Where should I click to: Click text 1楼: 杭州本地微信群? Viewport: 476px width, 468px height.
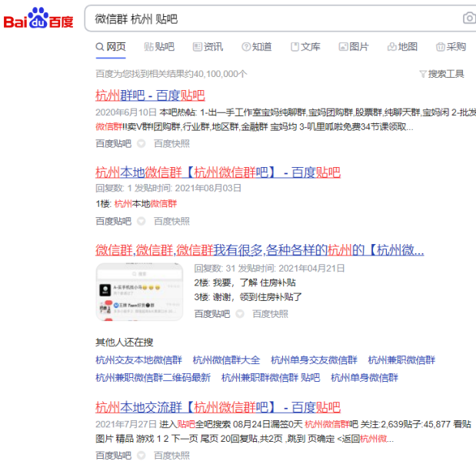(x=136, y=204)
